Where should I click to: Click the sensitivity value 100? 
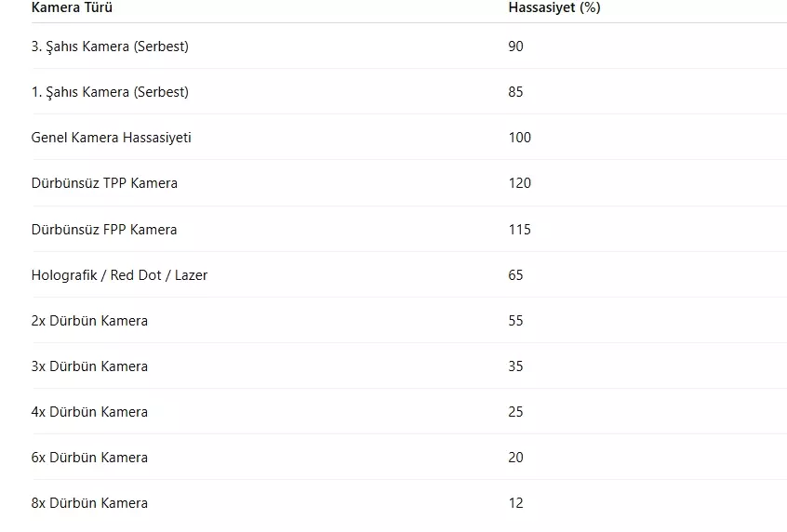[x=520, y=138]
